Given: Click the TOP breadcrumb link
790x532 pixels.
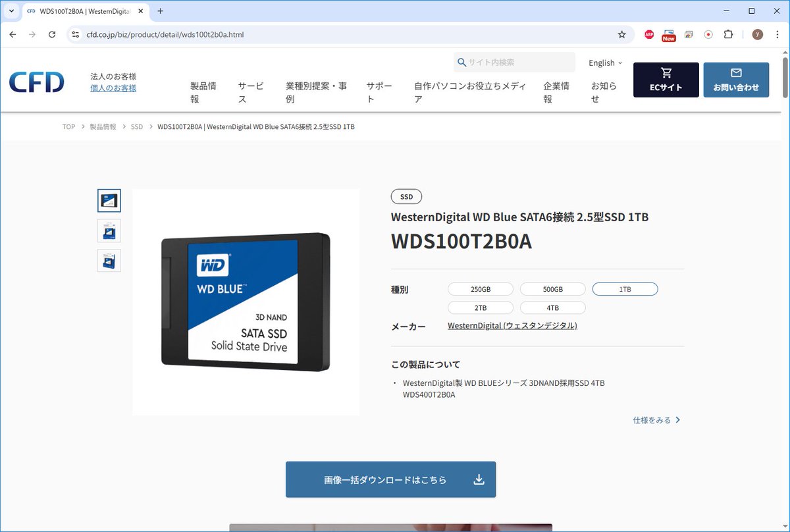Looking at the screenshot, I should pyautogui.click(x=68, y=127).
